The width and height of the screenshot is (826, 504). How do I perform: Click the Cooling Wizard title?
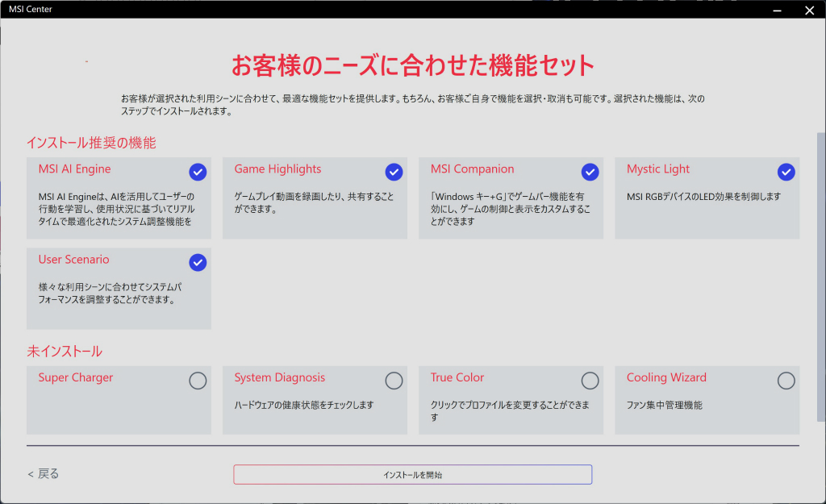tap(666, 377)
